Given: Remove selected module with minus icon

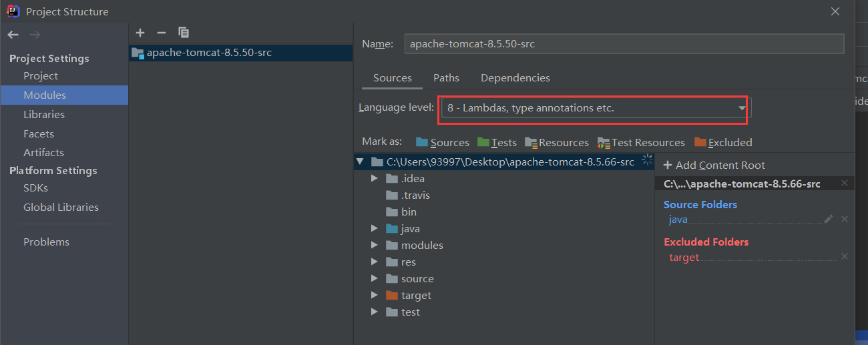Looking at the screenshot, I should pyautogui.click(x=161, y=33).
